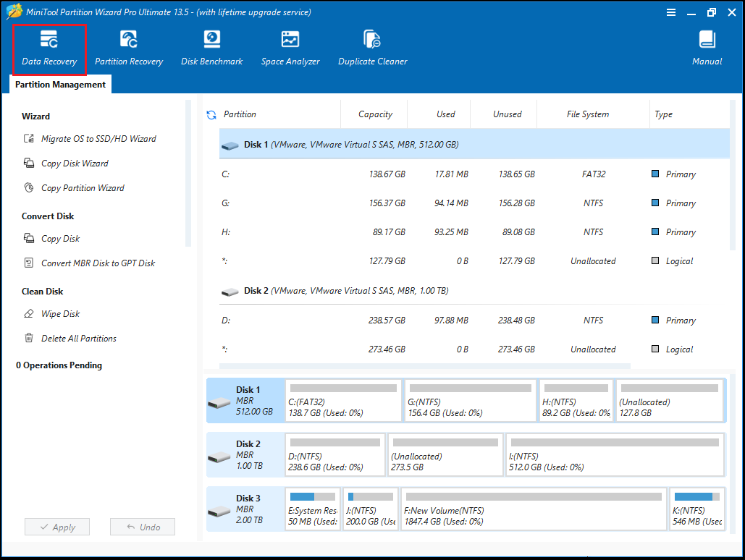Screen dimensions: 745x560
Task: Select partition D: row in list
Action: pyautogui.click(x=474, y=321)
